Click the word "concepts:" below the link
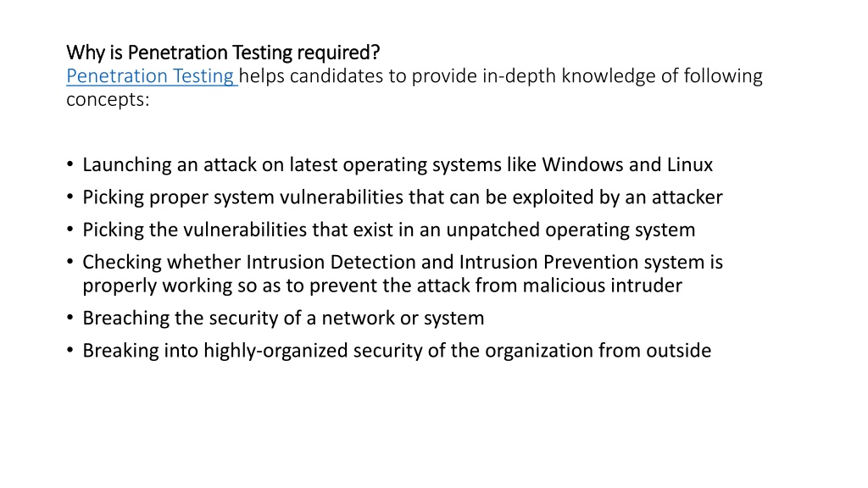This screenshot has width=868, height=488. pyautogui.click(x=108, y=99)
